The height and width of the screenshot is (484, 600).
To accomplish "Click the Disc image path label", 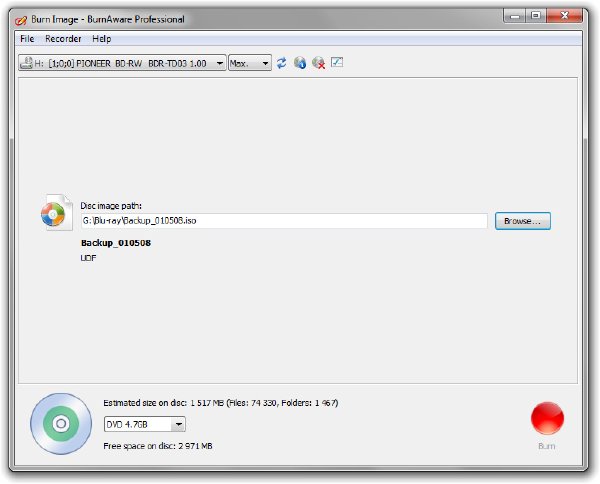I will point(111,206).
